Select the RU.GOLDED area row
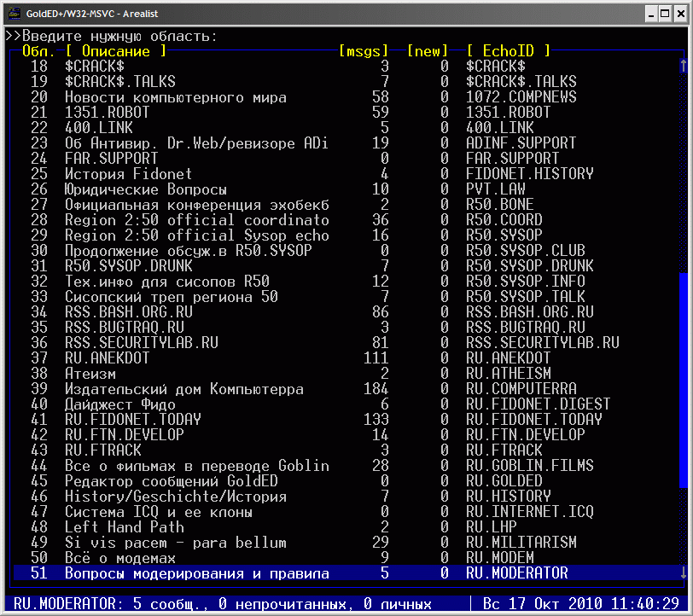693x616 pixels. tap(347, 481)
